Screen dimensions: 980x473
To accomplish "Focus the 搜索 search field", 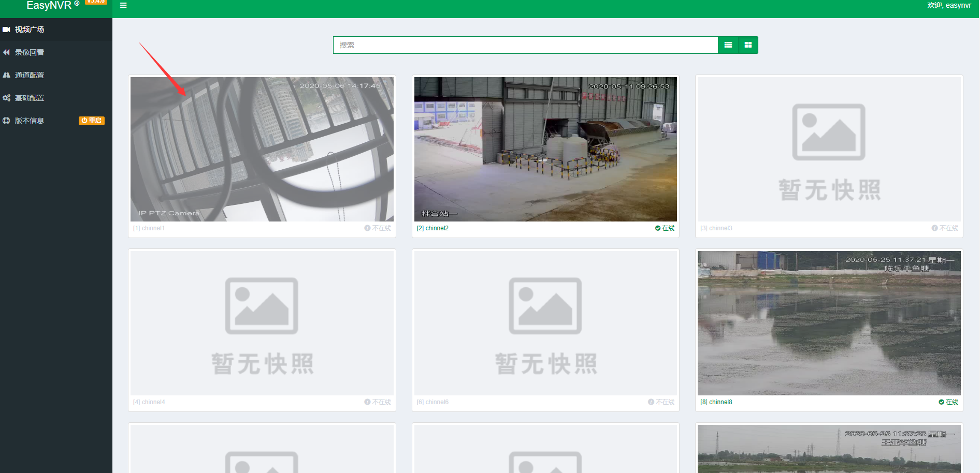I will pos(525,45).
